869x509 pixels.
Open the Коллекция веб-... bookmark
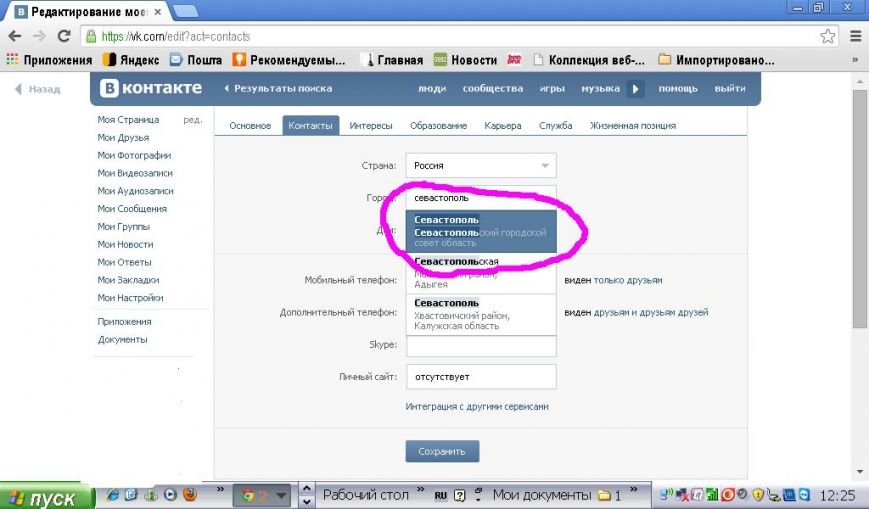pos(589,60)
